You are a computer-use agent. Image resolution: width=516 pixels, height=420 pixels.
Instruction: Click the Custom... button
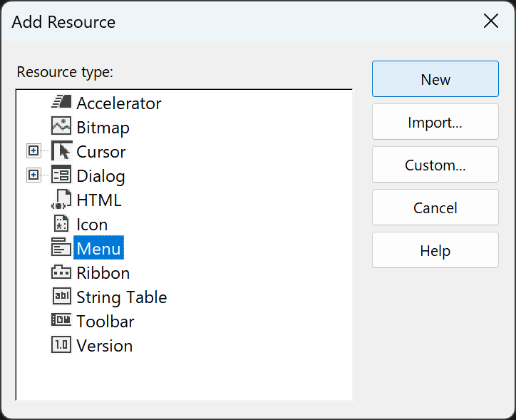(x=435, y=165)
